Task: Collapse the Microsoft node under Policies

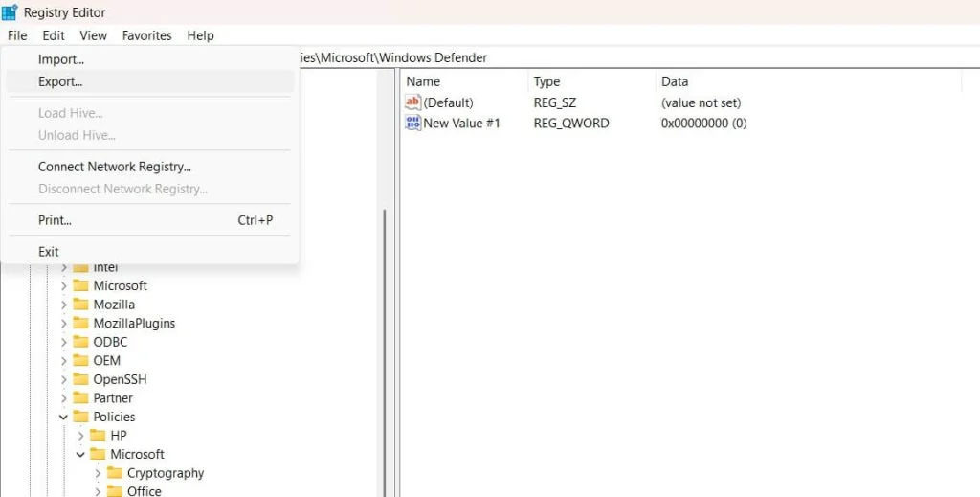Action: pos(81,454)
